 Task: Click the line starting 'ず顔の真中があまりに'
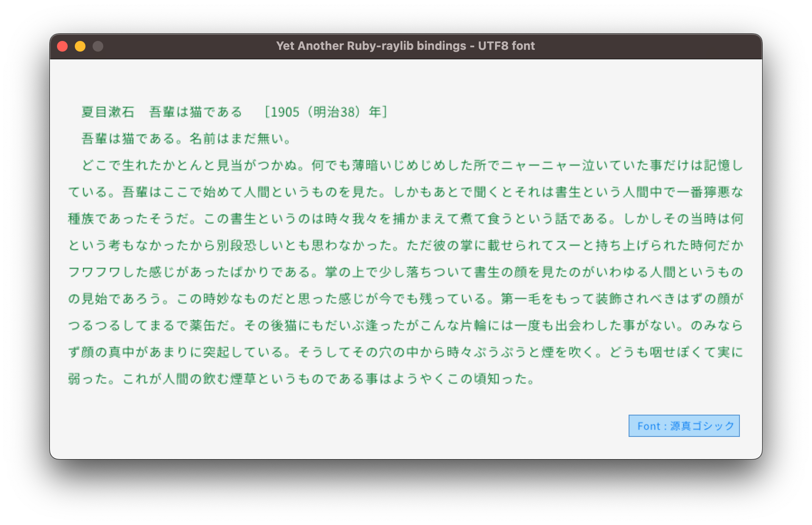pos(406,352)
